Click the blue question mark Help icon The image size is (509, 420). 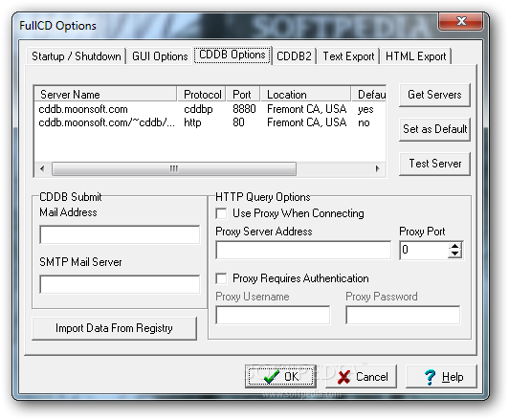pyautogui.click(x=430, y=377)
